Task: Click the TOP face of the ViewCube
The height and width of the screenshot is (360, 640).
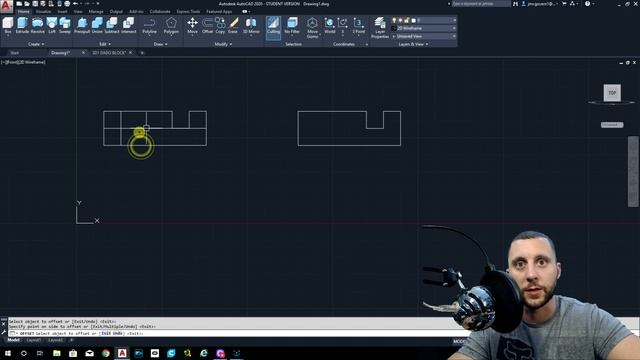Action: click(612, 93)
